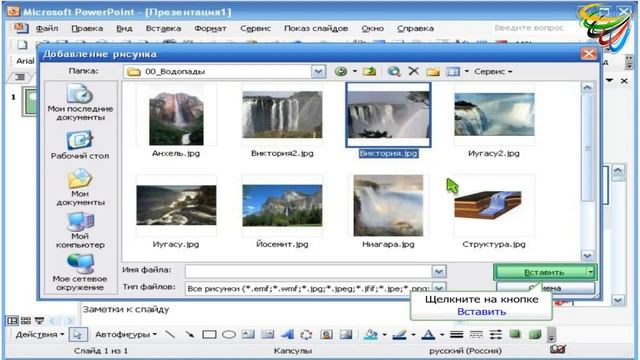Viewport: 640px width, 360px height.
Task: Insert diagram or organization chart
Action: [x=306, y=335]
